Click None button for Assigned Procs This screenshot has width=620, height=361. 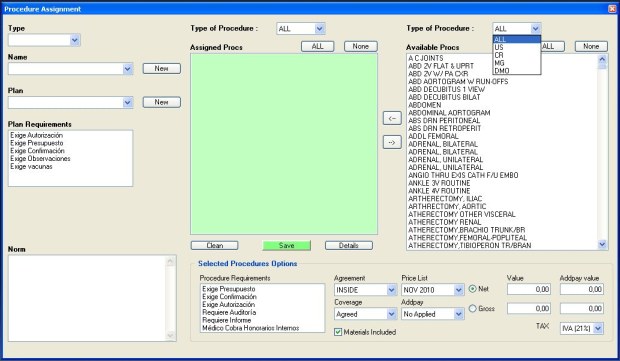[x=361, y=46]
